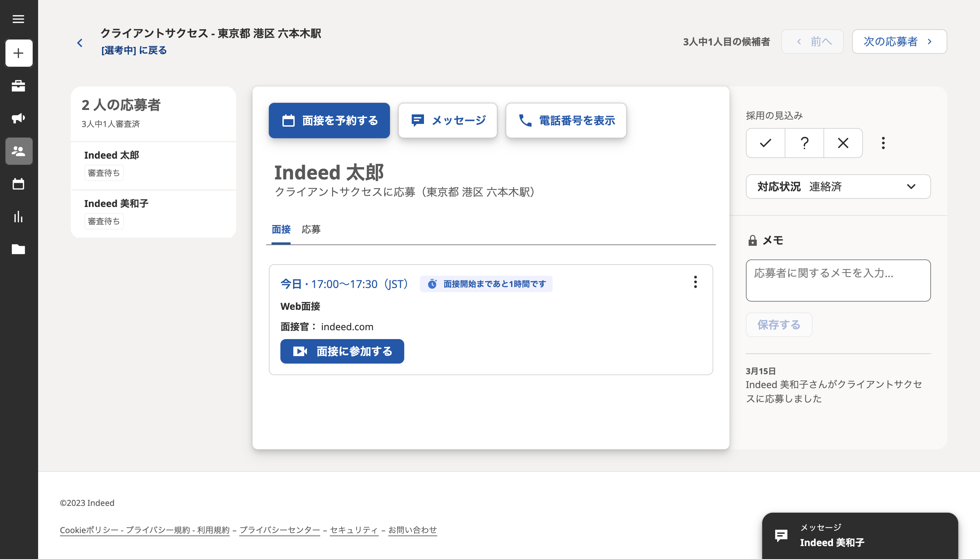Open the calendar interviews sidebar icon
This screenshot has width=980, height=559.
18,184
